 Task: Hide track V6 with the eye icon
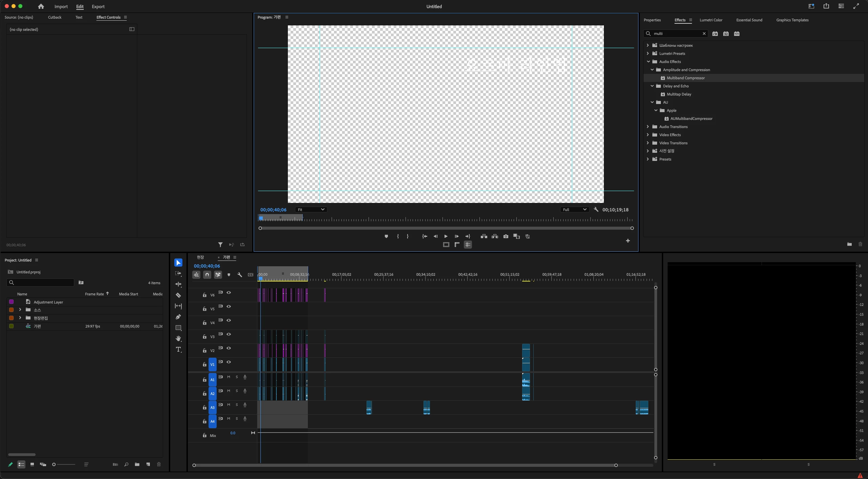[x=229, y=292]
